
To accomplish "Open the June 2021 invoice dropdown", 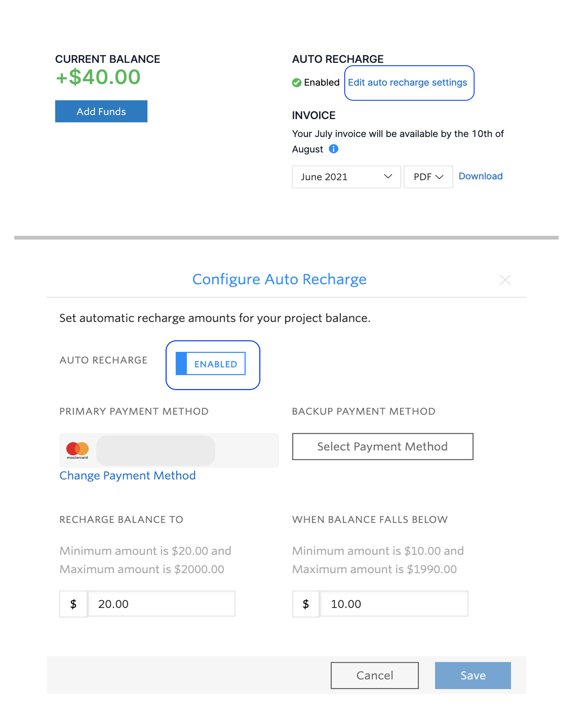I will [x=346, y=177].
